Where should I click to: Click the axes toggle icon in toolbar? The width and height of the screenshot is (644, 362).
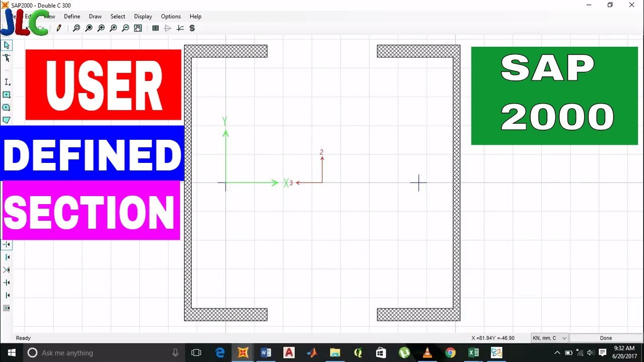tap(180, 28)
